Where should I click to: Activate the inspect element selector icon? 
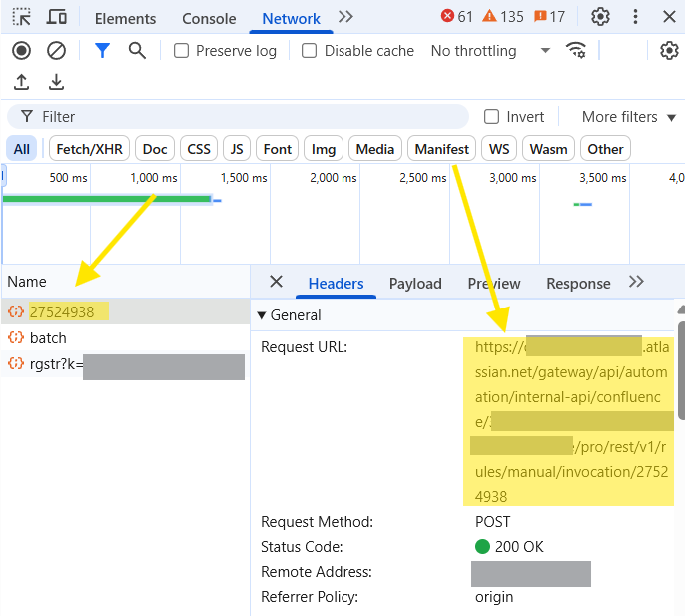tap(21, 18)
